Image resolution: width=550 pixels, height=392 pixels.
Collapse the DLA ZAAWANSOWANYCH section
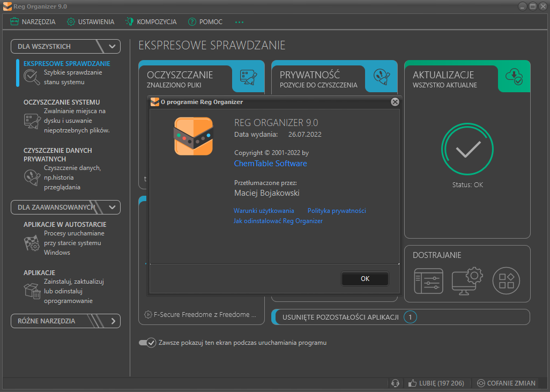click(x=65, y=207)
